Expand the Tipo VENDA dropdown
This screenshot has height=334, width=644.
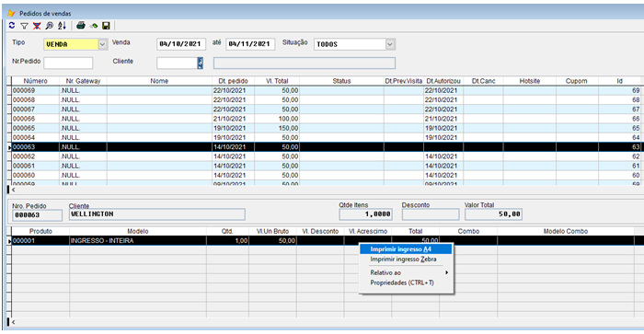103,44
